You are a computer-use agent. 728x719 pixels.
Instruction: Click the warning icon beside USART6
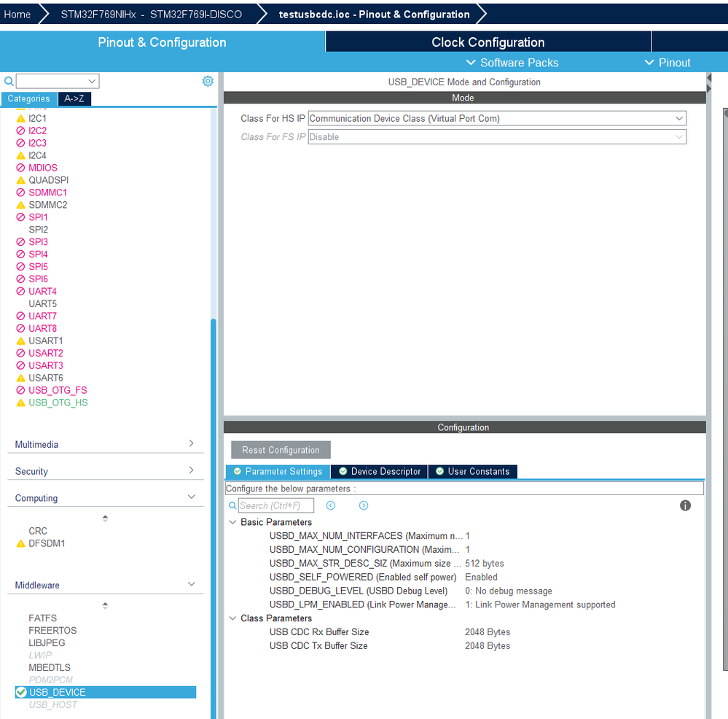coord(20,378)
